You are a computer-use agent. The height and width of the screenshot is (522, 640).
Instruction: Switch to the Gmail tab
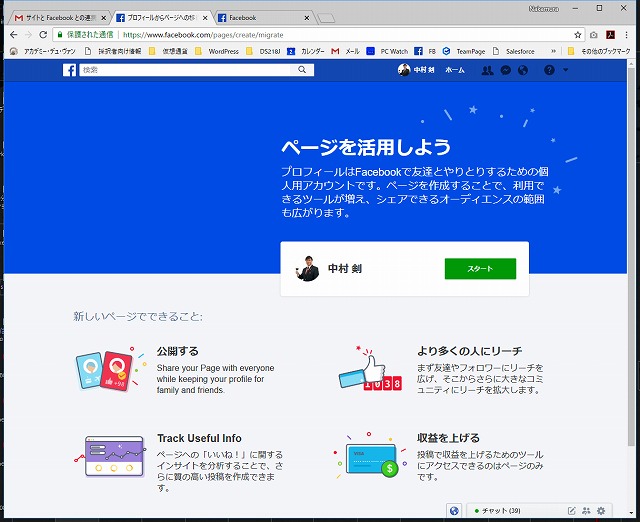[57, 17]
